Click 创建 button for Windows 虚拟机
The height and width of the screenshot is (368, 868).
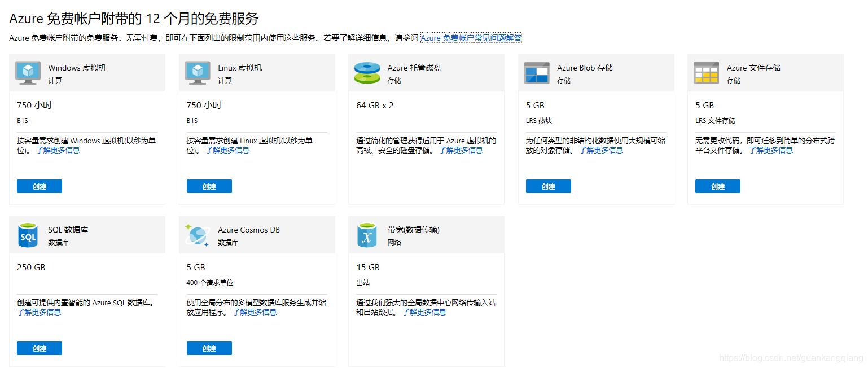(x=40, y=186)
